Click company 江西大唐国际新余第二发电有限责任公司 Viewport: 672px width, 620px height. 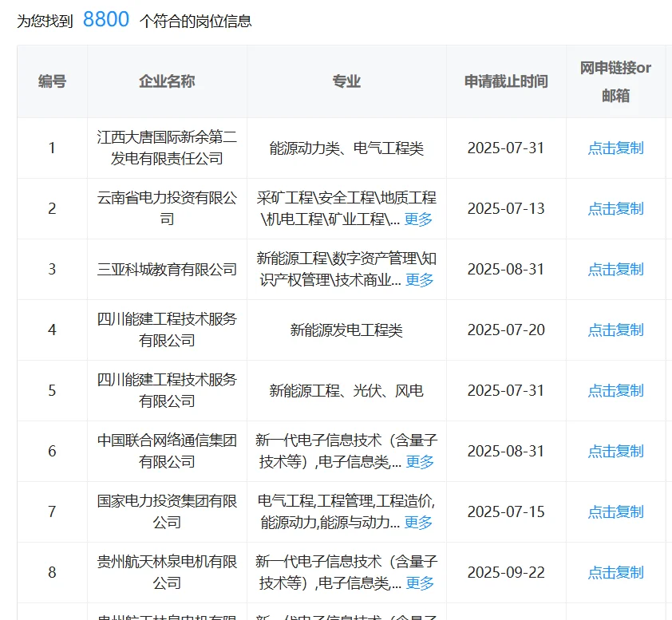167,148
